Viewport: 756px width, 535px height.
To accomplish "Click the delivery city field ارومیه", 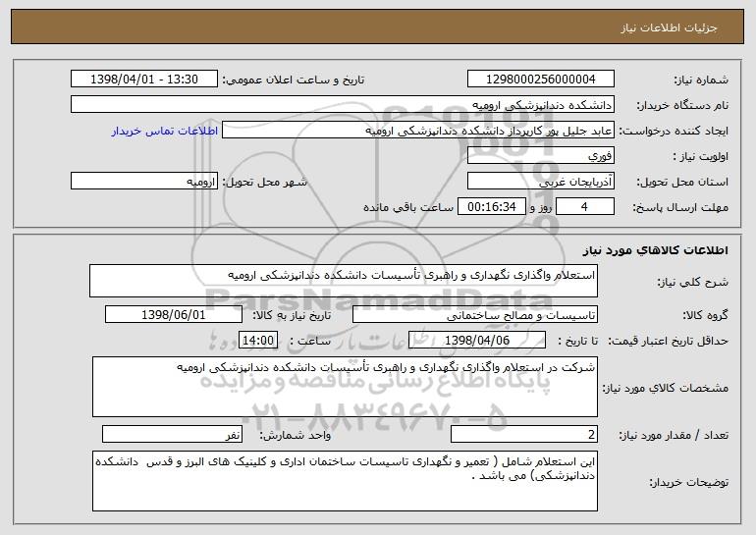I will 144,182.
